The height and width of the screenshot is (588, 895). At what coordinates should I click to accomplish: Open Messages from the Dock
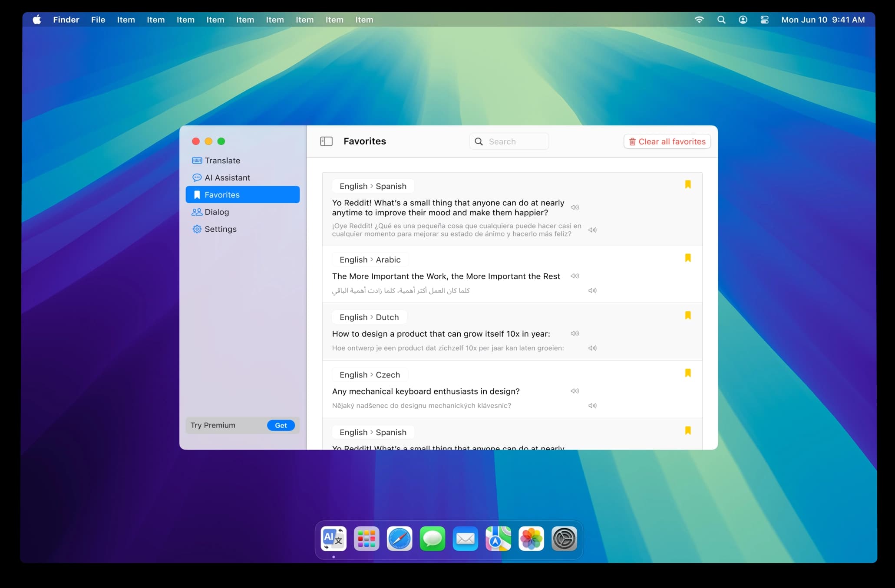tap(433, 539)
